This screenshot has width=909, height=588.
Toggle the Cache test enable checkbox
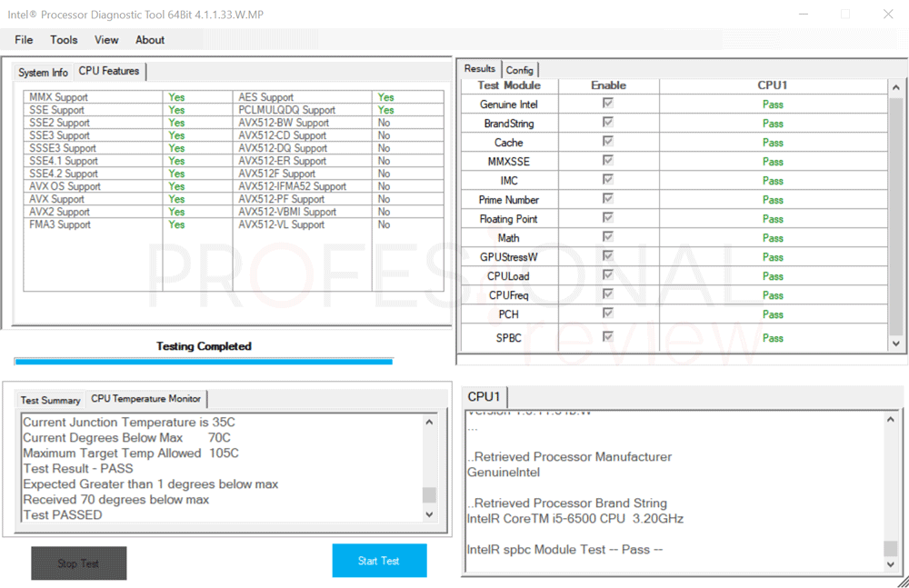608,142
